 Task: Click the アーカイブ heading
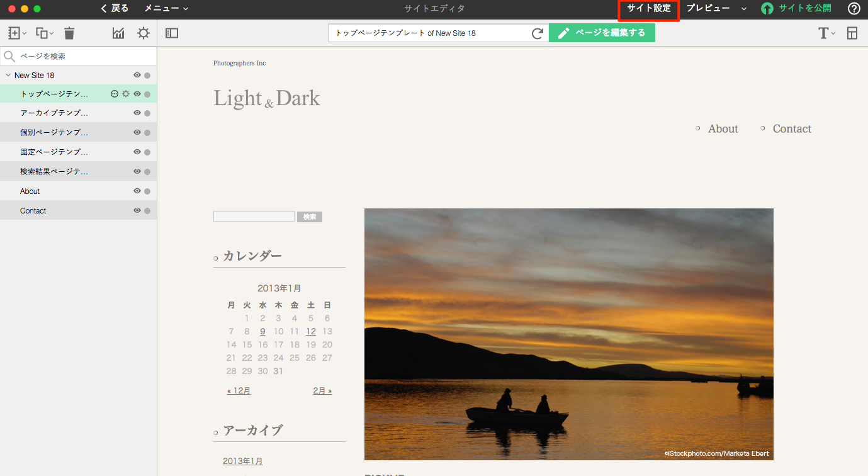[x=252, y=430]
